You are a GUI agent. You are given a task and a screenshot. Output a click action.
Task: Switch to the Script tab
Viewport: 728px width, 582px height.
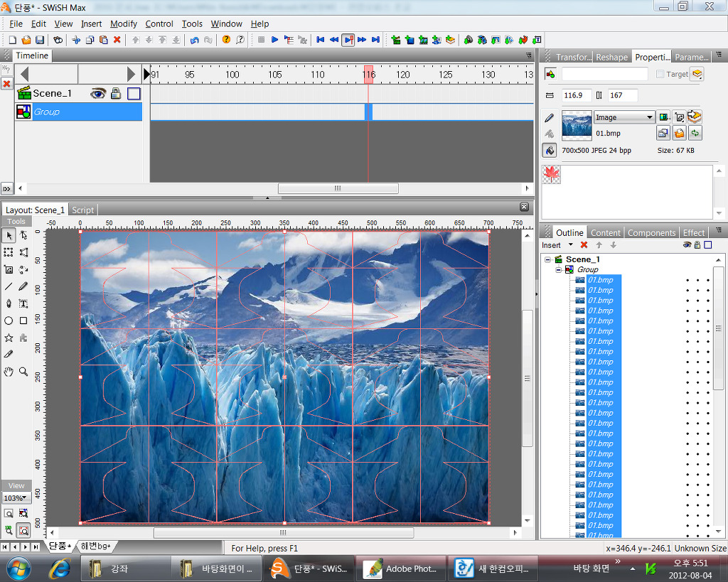coord(82,210)
